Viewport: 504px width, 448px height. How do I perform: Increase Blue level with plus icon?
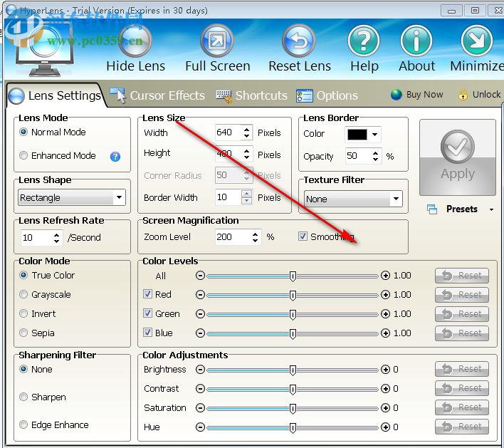pos(385,333)
